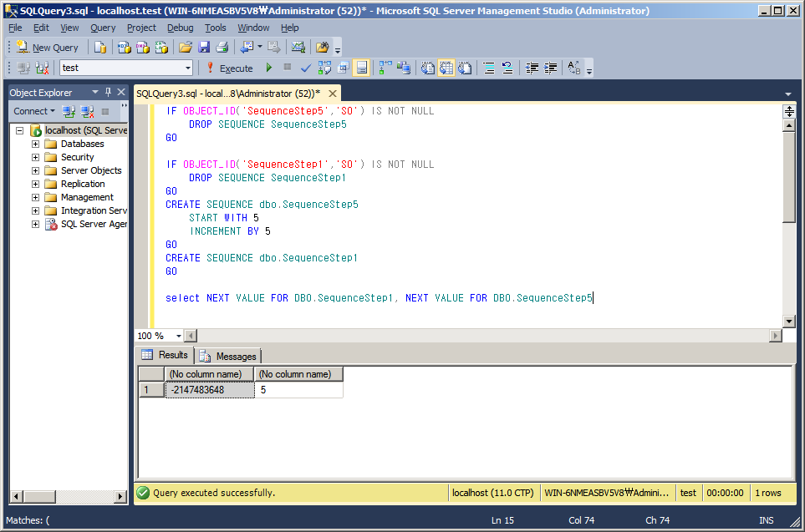Click the Open File folder icon

point(186,48)
